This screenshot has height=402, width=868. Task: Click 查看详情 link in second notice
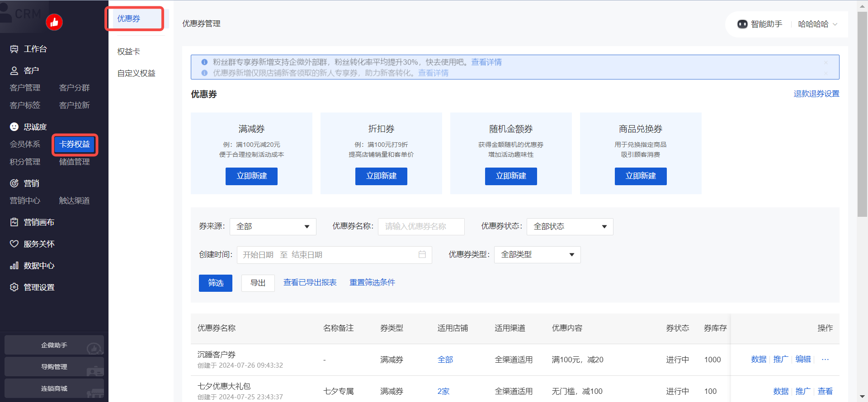433,73
